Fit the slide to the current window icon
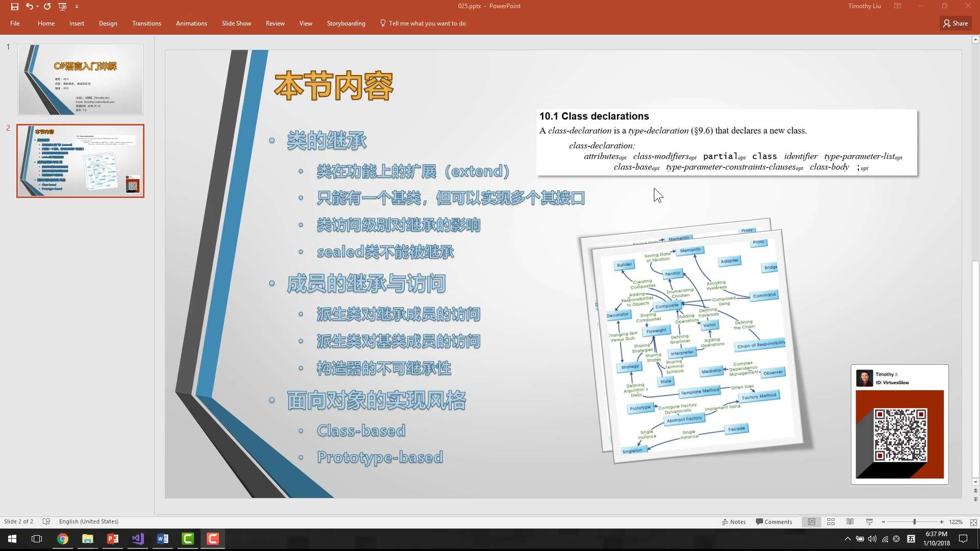This screenshot has height=551, width=980. pyautogui.click(x=973, y=522)
